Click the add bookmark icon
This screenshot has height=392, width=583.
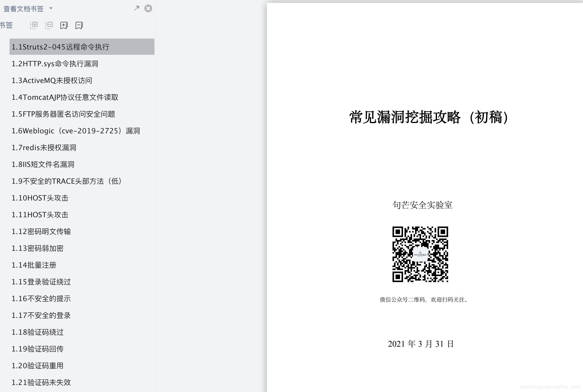[64, 25]
